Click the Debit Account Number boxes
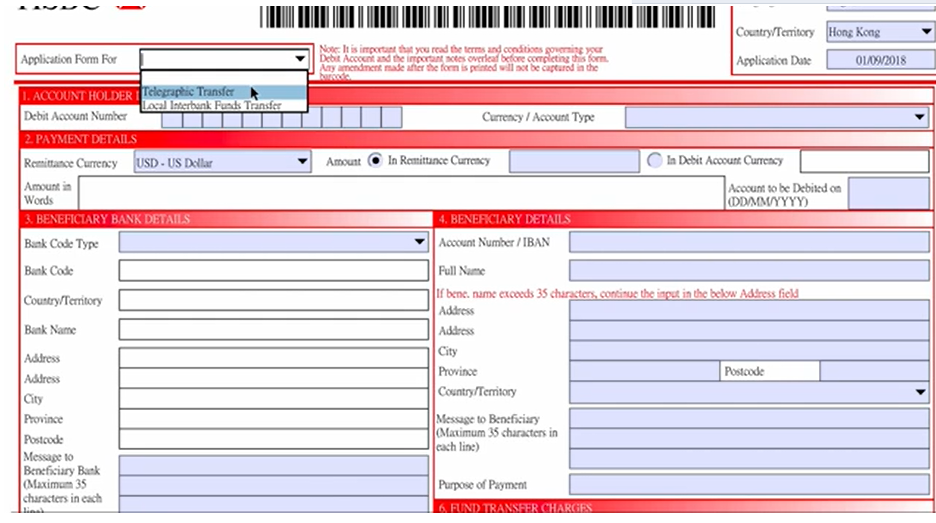936x523 pixels. click(281, 118)
